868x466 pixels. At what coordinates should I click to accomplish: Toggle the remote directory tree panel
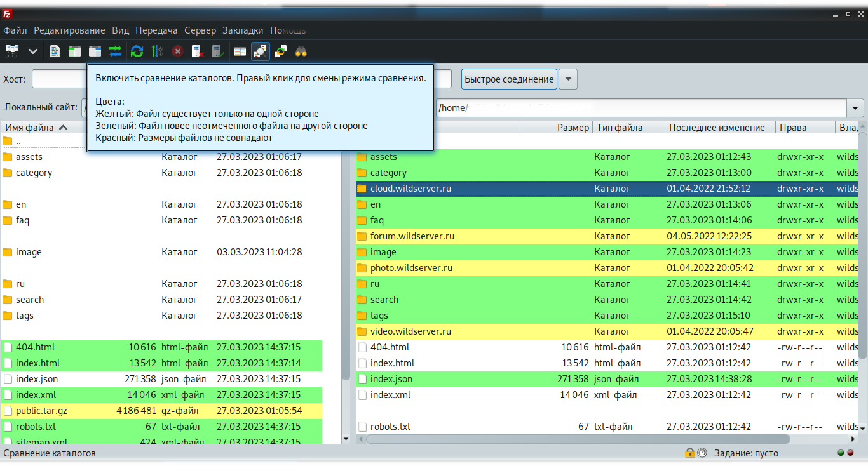(x=95, y=51)
